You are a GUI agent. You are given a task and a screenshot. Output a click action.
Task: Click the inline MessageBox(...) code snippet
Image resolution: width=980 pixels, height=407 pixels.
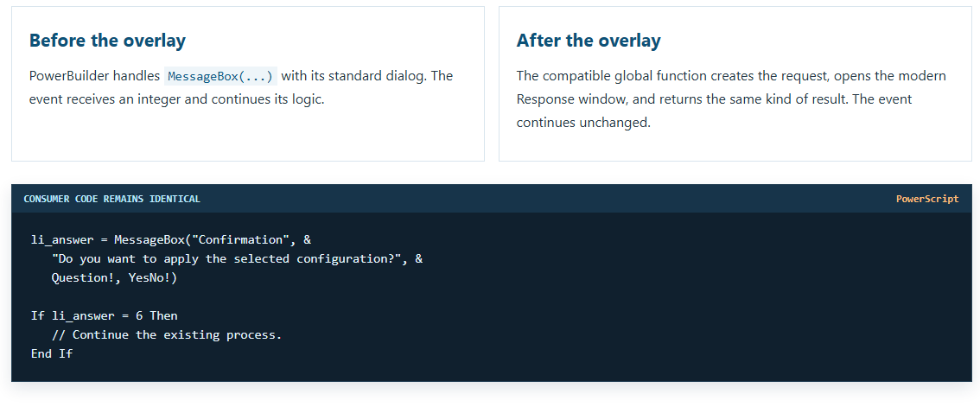pyautogui.click(x=220, y=76)
